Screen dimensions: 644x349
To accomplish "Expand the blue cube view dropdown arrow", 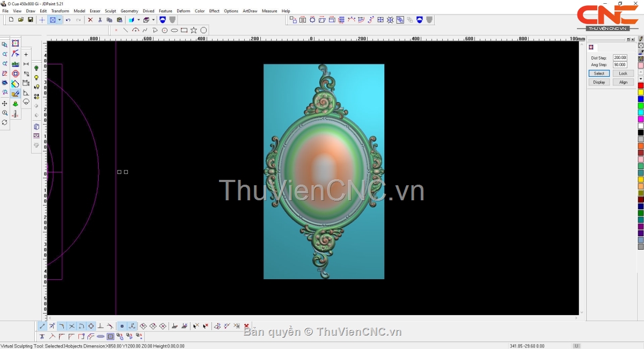I will [138, 20].
